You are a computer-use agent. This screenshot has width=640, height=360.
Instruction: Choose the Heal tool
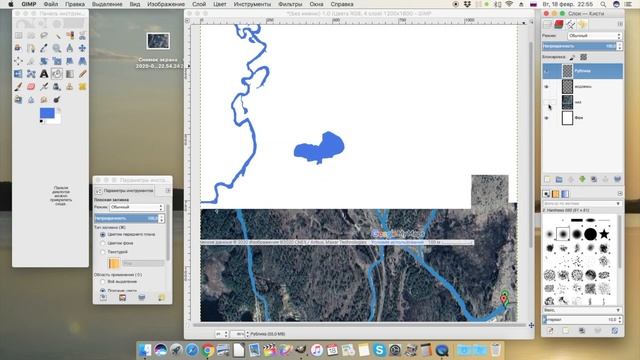click(82, 87)
